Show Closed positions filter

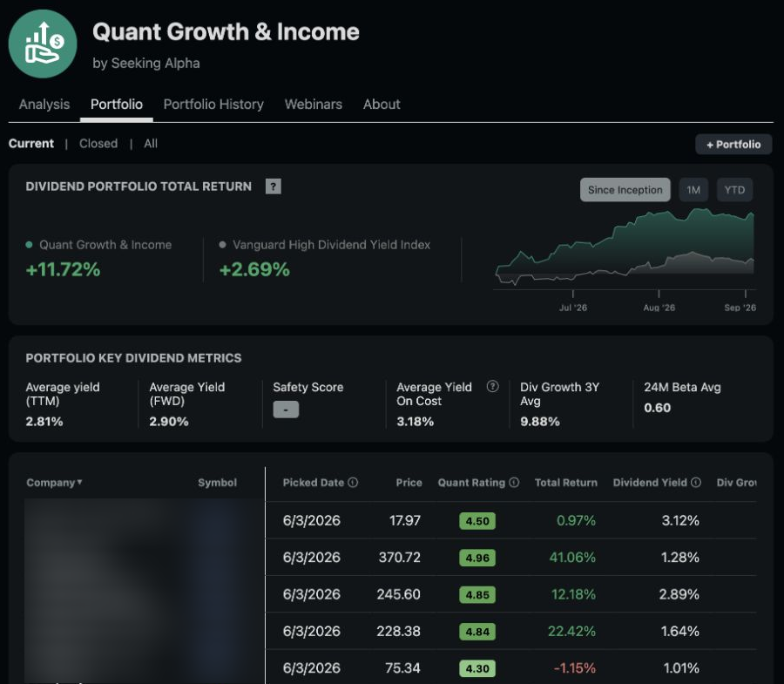click(98, 144)
